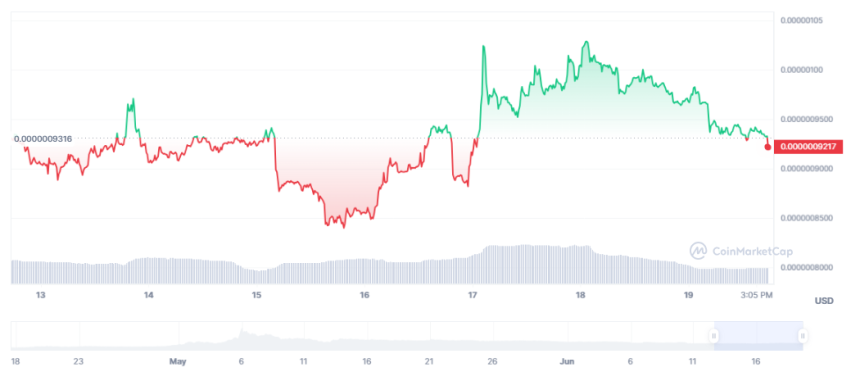Click the 3:05 PM time label
This screenshot has height=390, width=860.
(x=756, y=295)
